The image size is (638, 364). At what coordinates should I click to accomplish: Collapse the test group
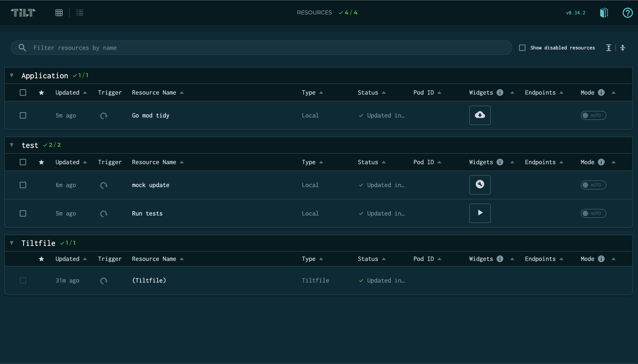[x=12, y=145]
